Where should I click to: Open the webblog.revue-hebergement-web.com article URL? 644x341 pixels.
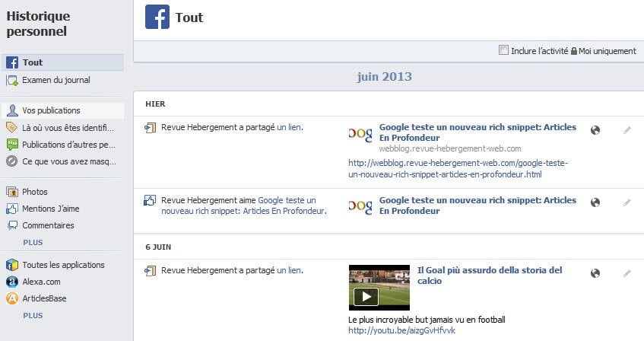pyautogui.click(x=458, y=169)
